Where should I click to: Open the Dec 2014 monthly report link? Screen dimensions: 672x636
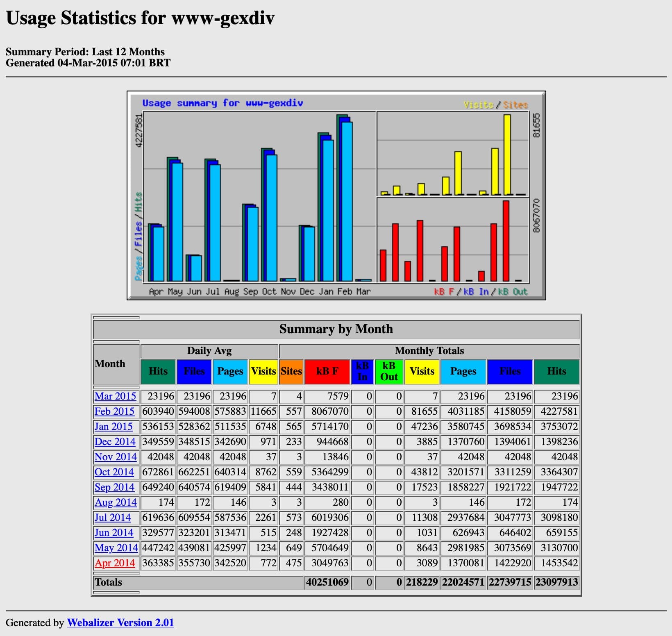[x=115, y=442]
